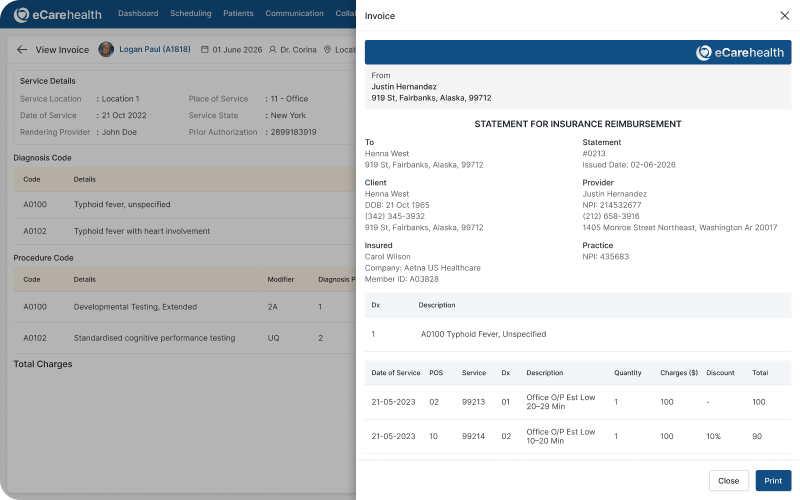Click the person icon beside Dr. Corina
The height and width of the screenshot is (500, 800).
[272, 49]
